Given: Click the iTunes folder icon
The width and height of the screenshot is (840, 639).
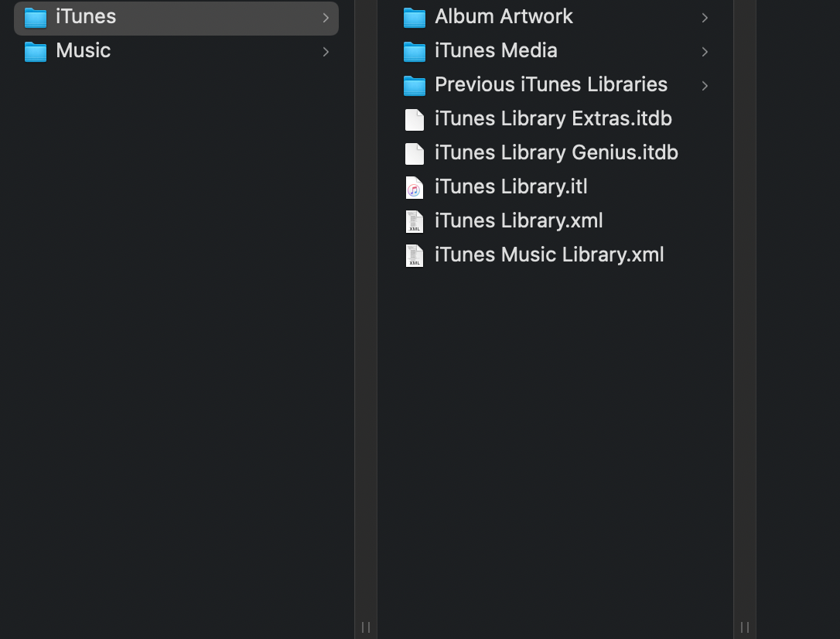Looking at the screenshot, I should [36, 18].
